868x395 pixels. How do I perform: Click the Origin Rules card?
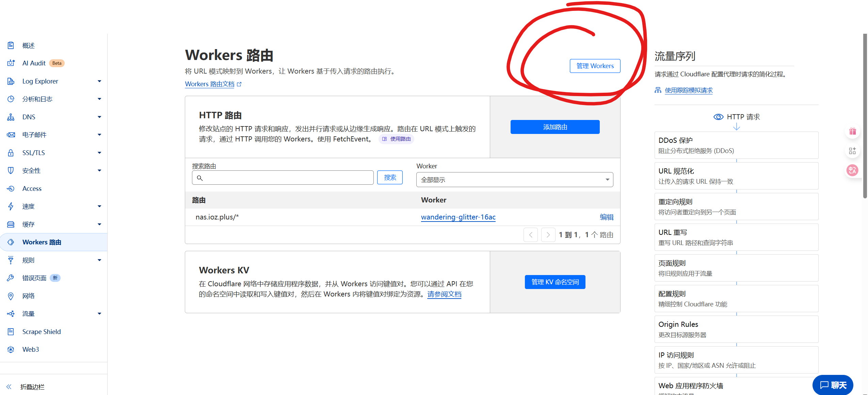coord(736,329)
